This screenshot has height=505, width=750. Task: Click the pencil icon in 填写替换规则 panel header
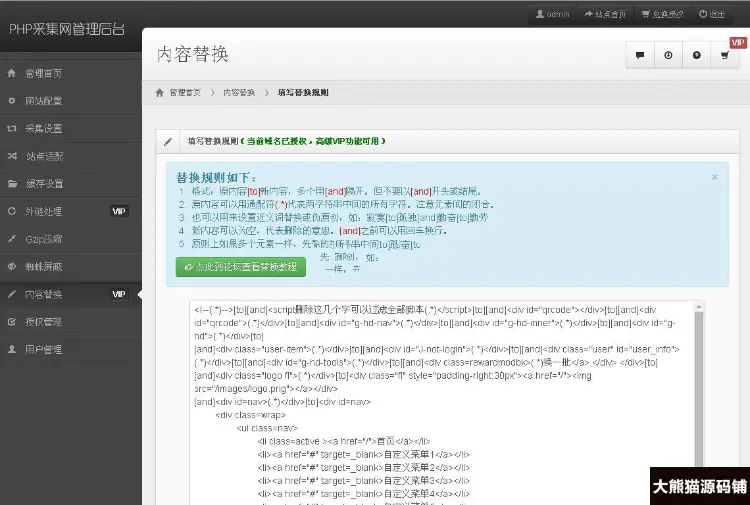coord(168,142)
